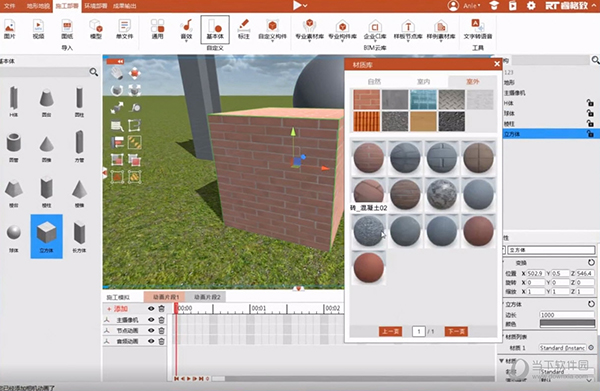Click the 标注 annotation pencil icon
600x391 pixels.
click(243, 29)
